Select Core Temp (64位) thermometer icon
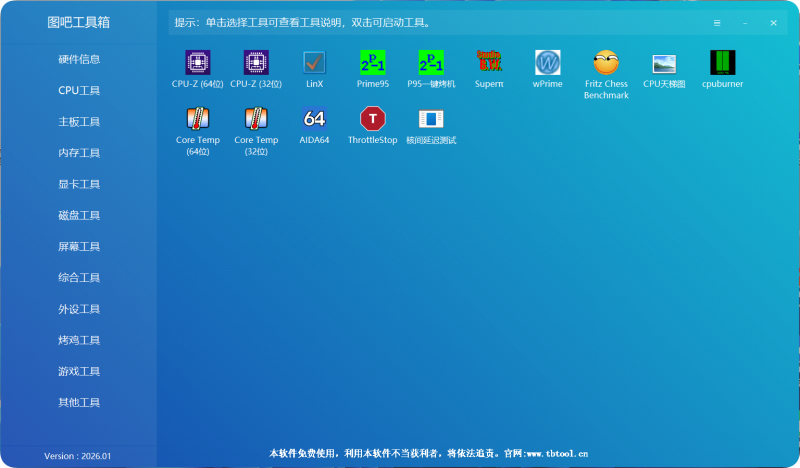The height and width of the screenshot is (468, 800). click(197, 118)
